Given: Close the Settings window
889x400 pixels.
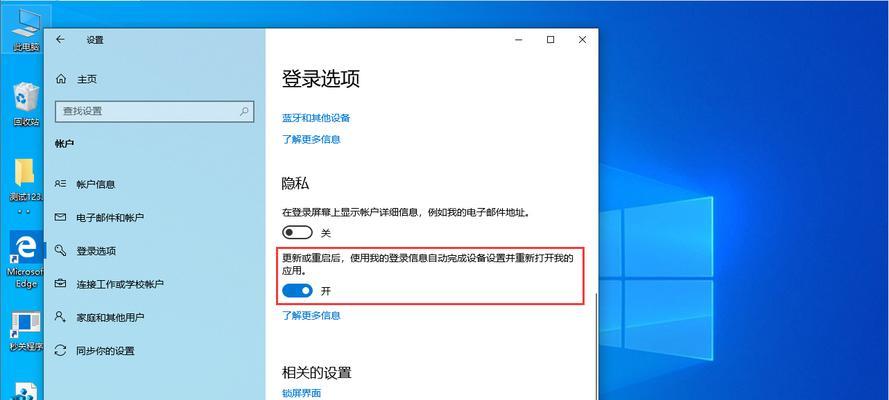Looking at the screenshot, I should pyautogui.click(x=582, y=40).
